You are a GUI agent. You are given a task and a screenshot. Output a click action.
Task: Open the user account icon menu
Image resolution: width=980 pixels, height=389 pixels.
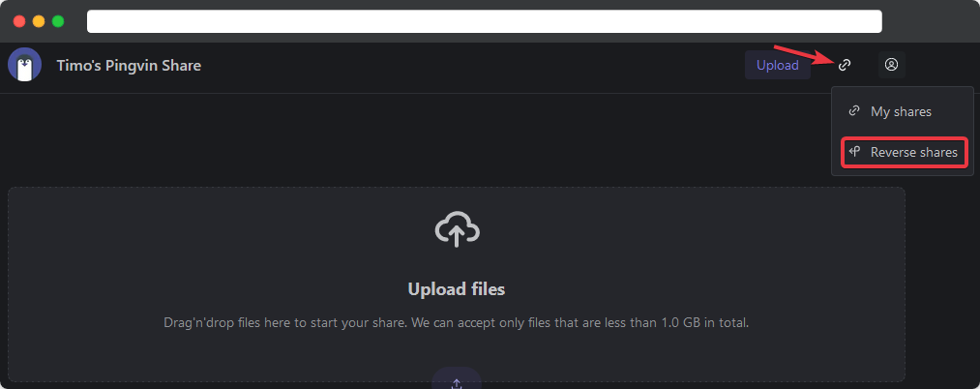point(892,65)
